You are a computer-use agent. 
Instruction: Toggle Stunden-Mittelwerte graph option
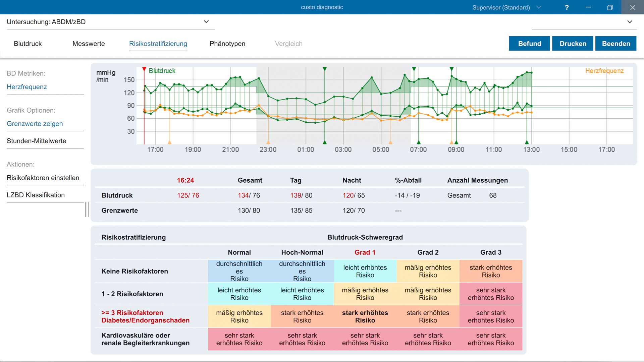tap(37, 141)
